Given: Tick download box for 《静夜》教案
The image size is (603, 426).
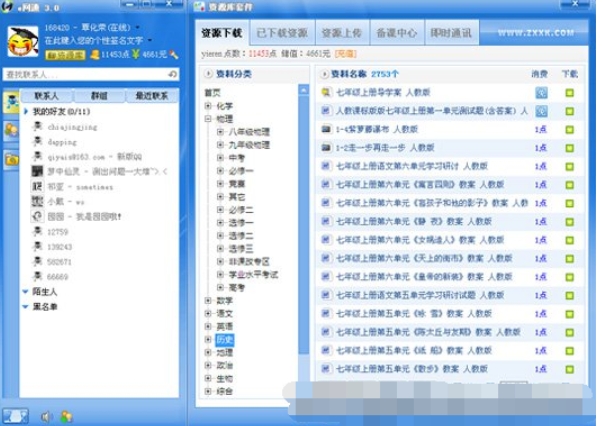Looking at the screenshot, I should [x=570, y=222].
